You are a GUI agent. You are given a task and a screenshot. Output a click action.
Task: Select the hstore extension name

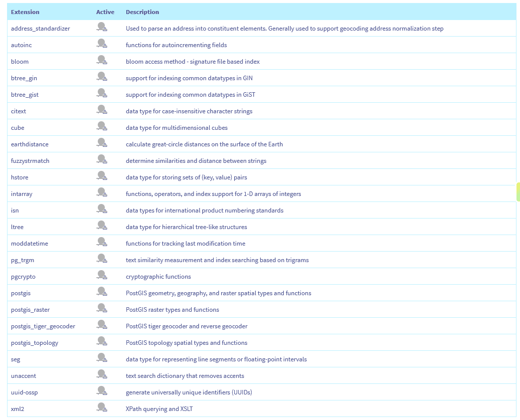coord(20,177)
